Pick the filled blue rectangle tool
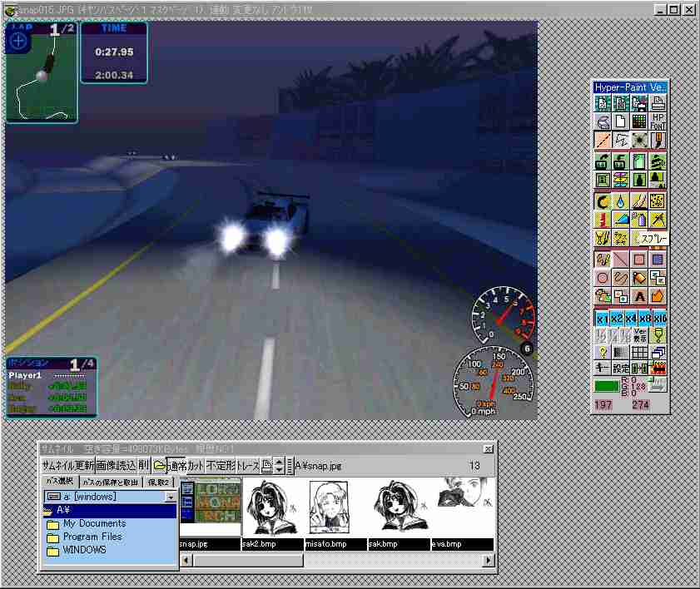The image size is (700, 589). pyautogui.click(x=658, y=259)
